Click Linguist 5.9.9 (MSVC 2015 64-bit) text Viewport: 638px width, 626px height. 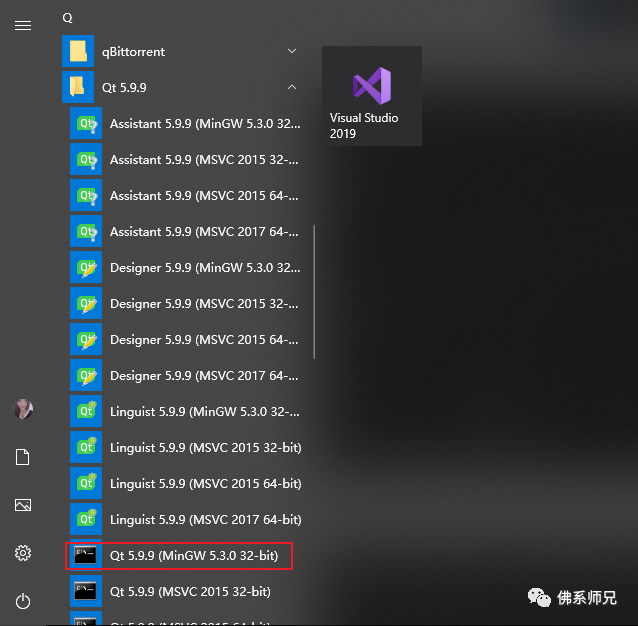[206, 484]
